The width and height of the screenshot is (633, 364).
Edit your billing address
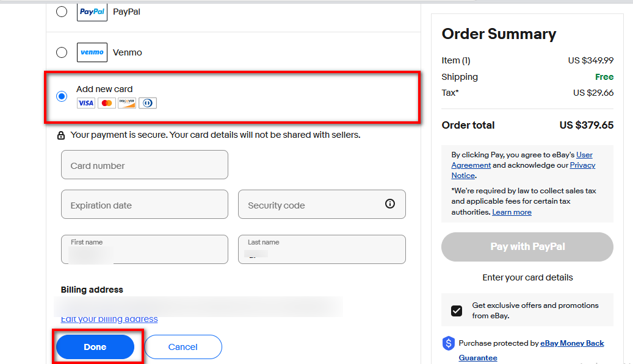point(109,318)
